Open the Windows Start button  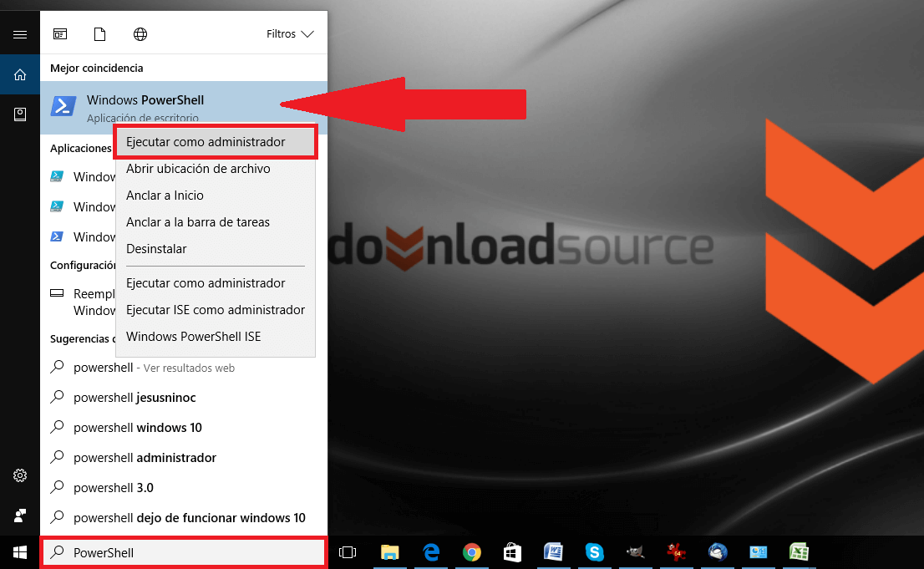tap(20, 552)
